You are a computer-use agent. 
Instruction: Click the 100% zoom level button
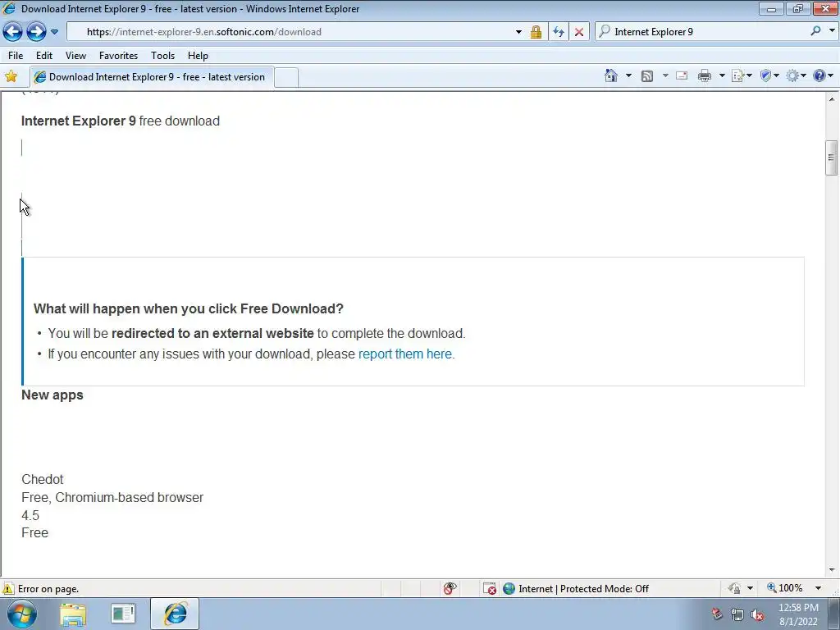click(x=785, y=588)
